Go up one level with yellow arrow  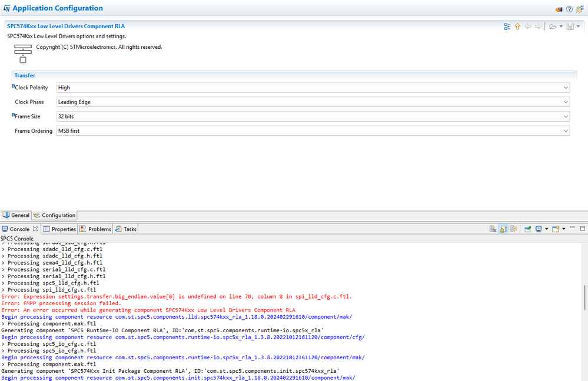point(517,26)
